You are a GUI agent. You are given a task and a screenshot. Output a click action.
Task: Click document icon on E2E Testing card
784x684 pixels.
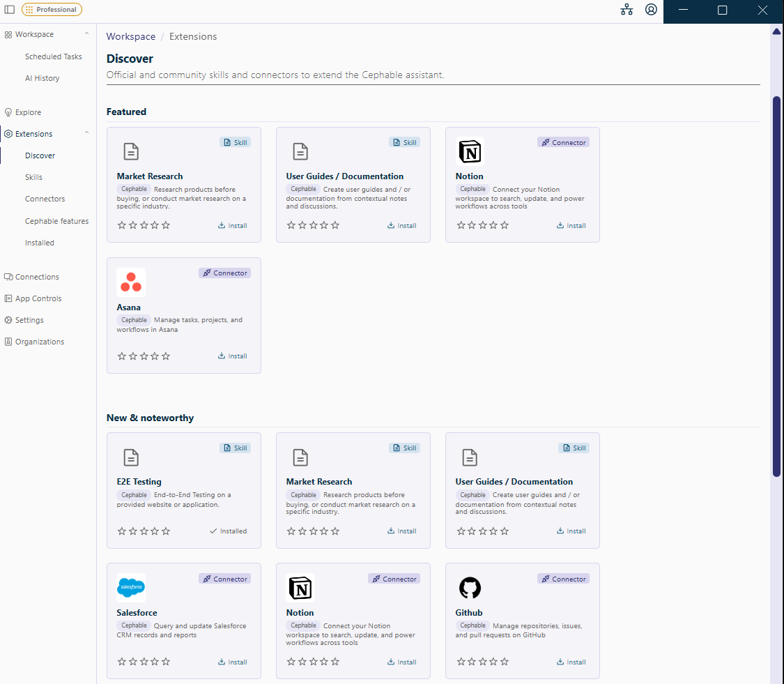point(131,457)
